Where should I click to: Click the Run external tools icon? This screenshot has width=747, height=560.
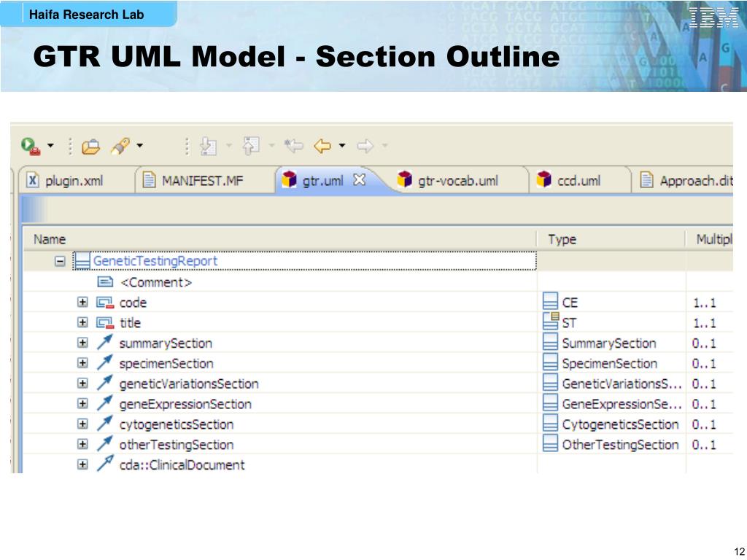pyautogui.click(x=31, y=146)
